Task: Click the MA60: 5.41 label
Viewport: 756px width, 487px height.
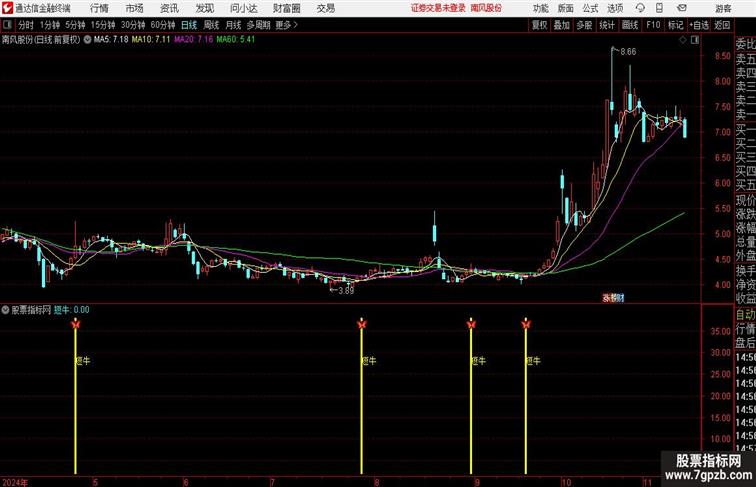Action: 235,40
